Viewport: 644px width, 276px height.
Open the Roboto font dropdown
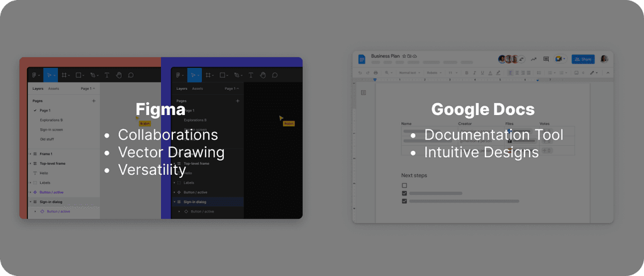[434, 73]
